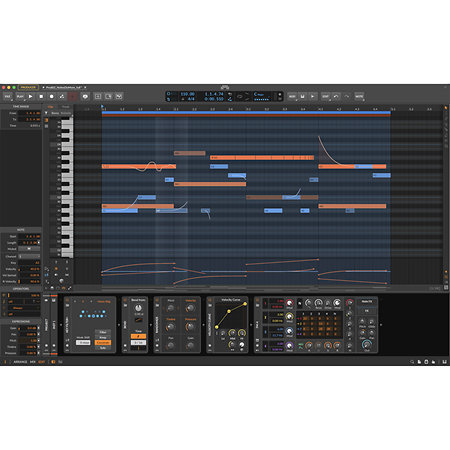Toggle the Randomize device power icon
The image size is (450, 450).
pos(157,300)
